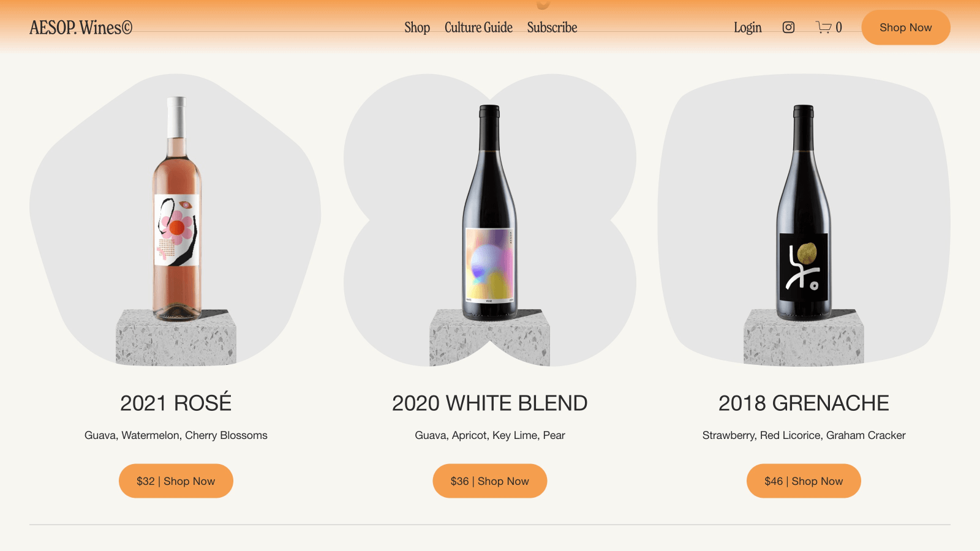Click the 2020 WHITE BLEND title
980x551 pixels.
(x=489, y=403)
